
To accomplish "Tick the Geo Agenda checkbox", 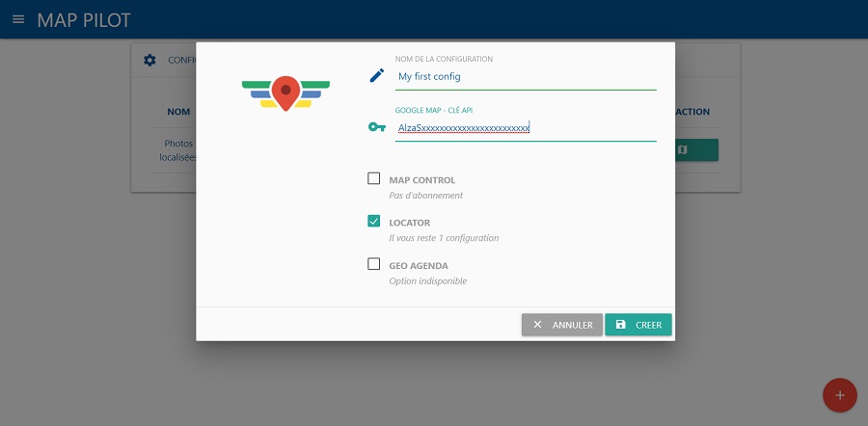I will (x=374, y=263).
